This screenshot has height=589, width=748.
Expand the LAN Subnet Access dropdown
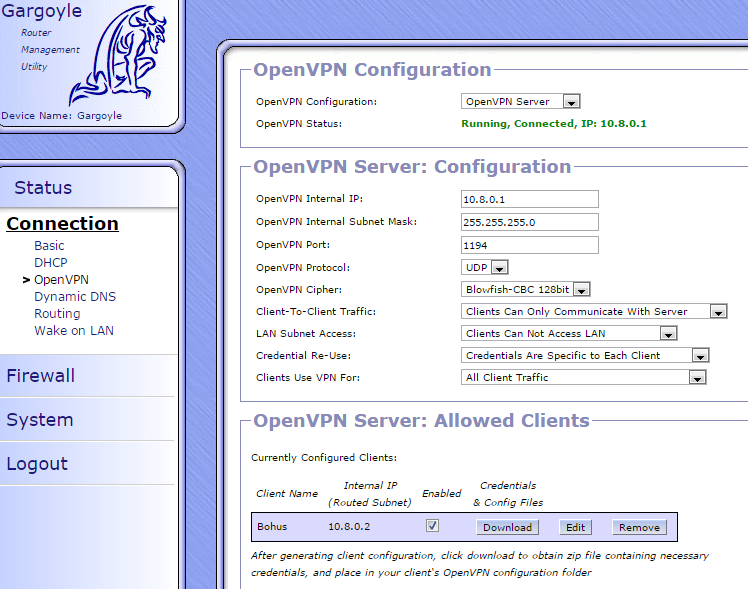569,333
